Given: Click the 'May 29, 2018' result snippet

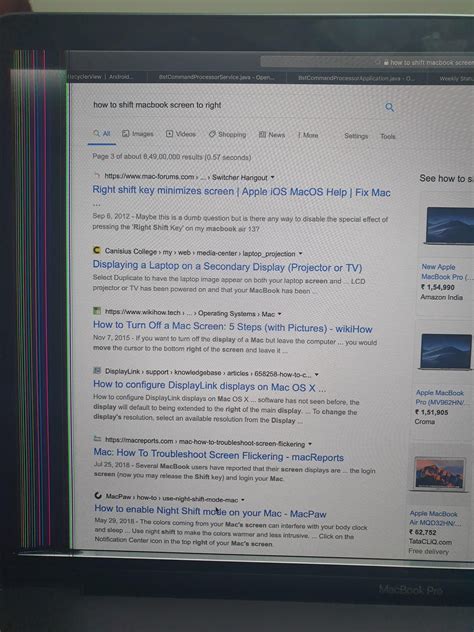Looking at the screenshot, I should click(x=231, y=533).
